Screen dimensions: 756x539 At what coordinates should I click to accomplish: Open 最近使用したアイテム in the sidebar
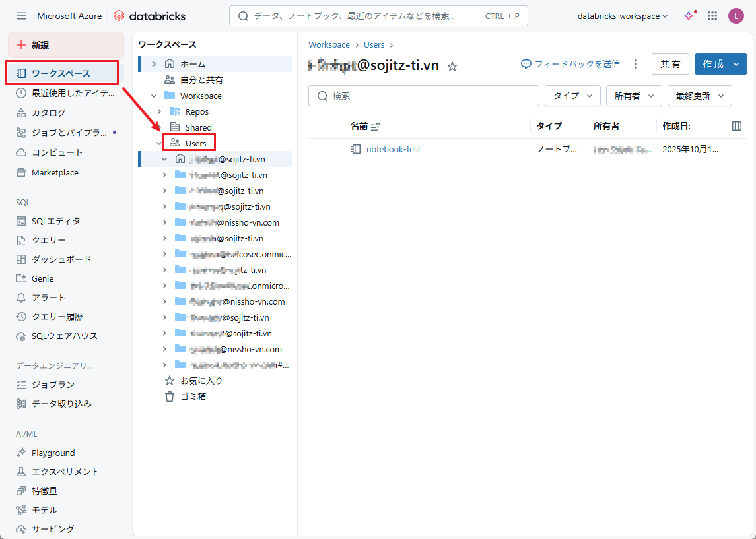coord(65,93)
